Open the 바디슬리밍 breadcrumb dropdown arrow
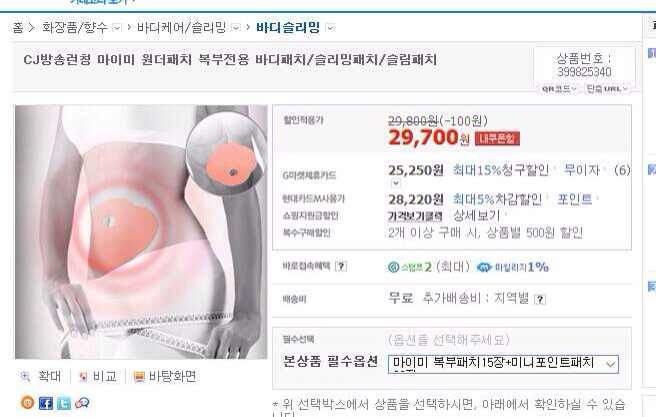The height and width of the screenshot is (417, 656). [331, 28]
